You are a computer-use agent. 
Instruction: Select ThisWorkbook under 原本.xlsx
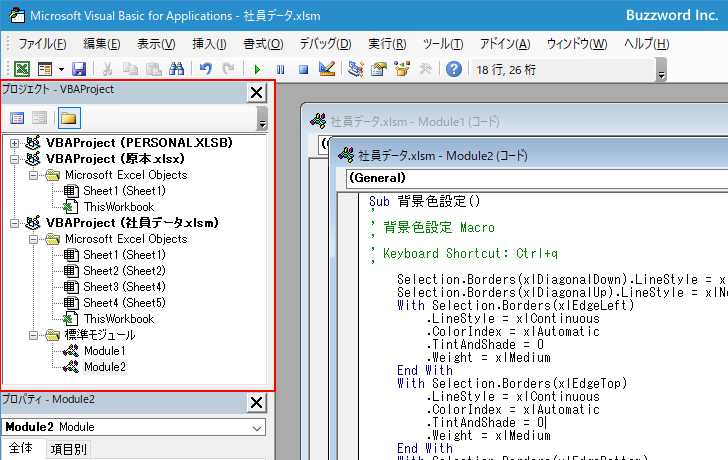pyautogui.click(x=119, y=207)
